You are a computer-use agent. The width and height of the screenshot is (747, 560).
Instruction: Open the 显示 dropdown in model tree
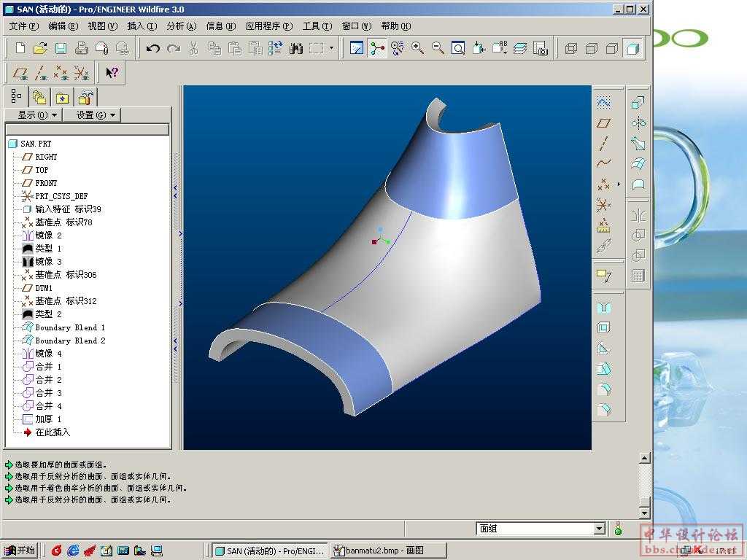coord(34,114)
